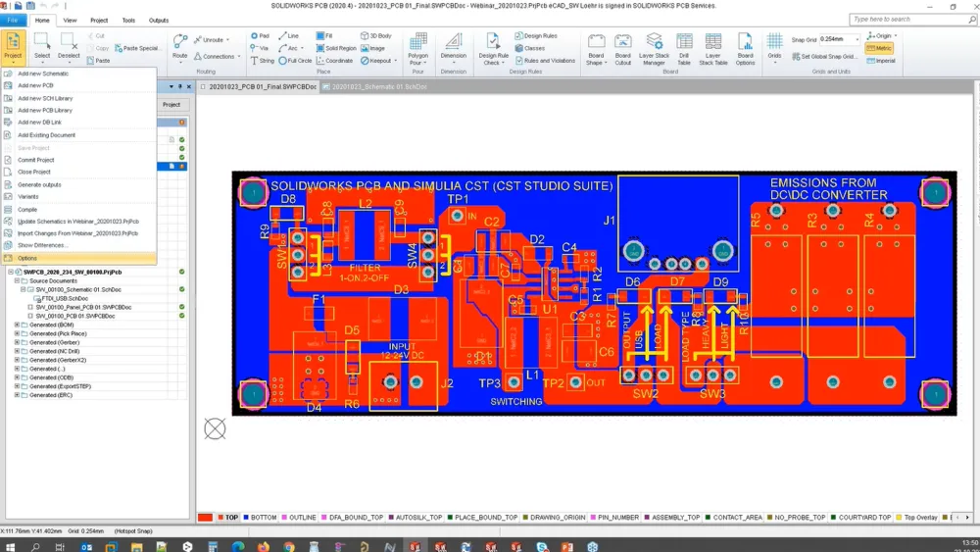Open Firefox from the taskbar
980x552 pixels.
[263, 546]
